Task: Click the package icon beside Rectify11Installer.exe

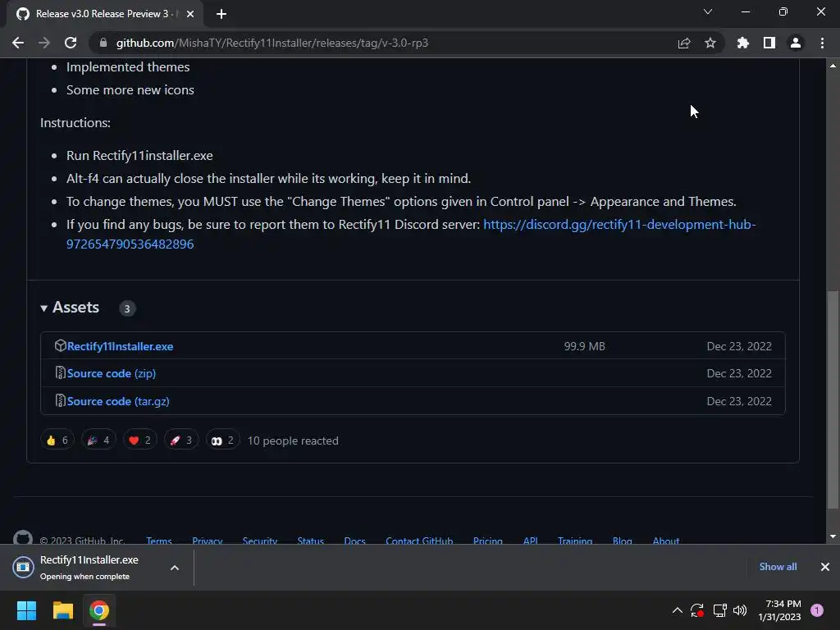Action: [60, 345]
